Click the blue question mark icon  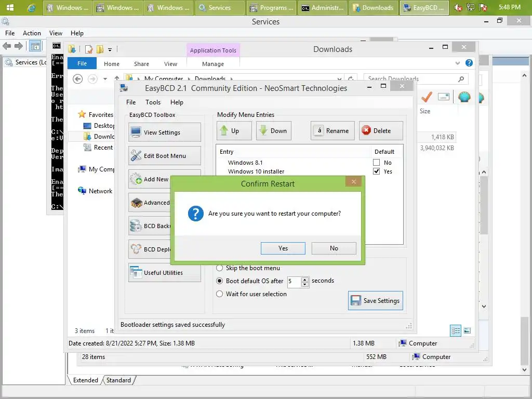coord(196,214)
